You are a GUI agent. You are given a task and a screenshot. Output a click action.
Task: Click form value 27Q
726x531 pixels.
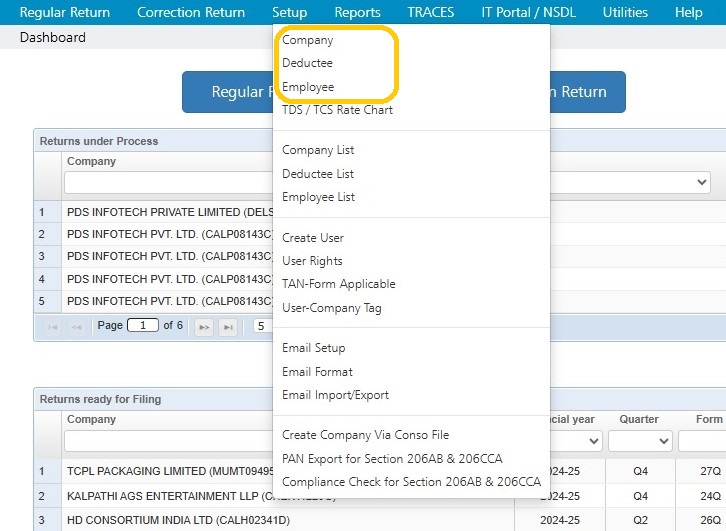[710, 471]
